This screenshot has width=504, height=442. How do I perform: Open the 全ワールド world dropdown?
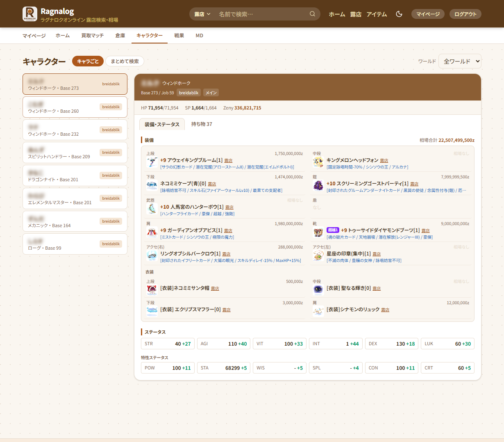pyautogui.click(x=460, y=61)
